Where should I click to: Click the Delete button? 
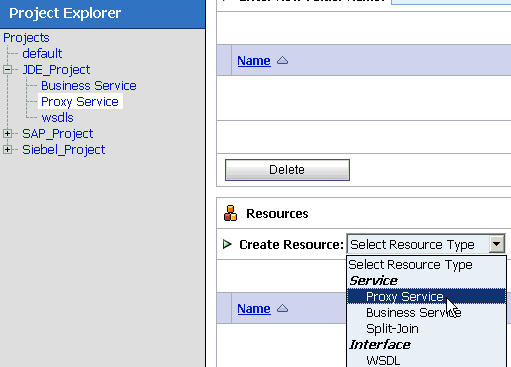click(x=287, y=170)
